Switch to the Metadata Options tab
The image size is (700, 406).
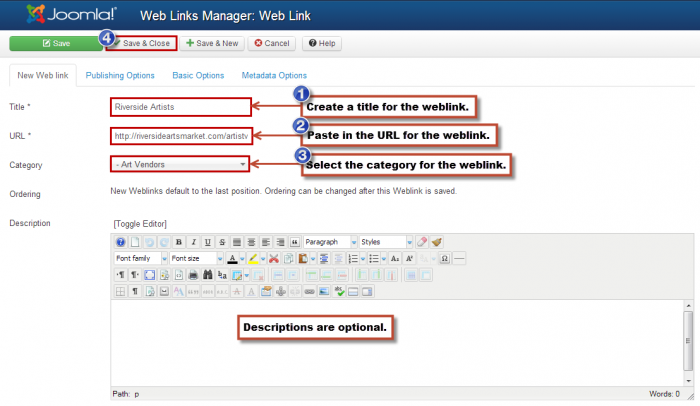(274, 75)
